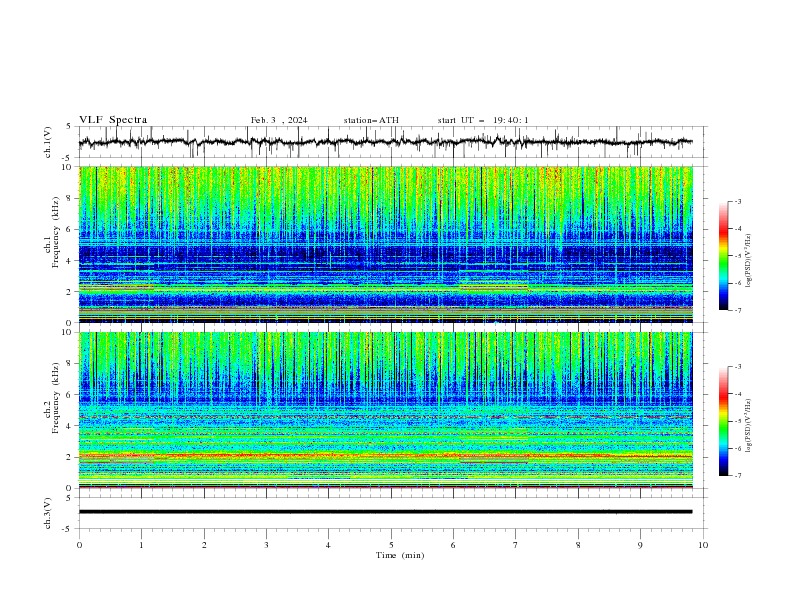
Task: Click the "4" tick on the time axis
Action: [329, 545]
